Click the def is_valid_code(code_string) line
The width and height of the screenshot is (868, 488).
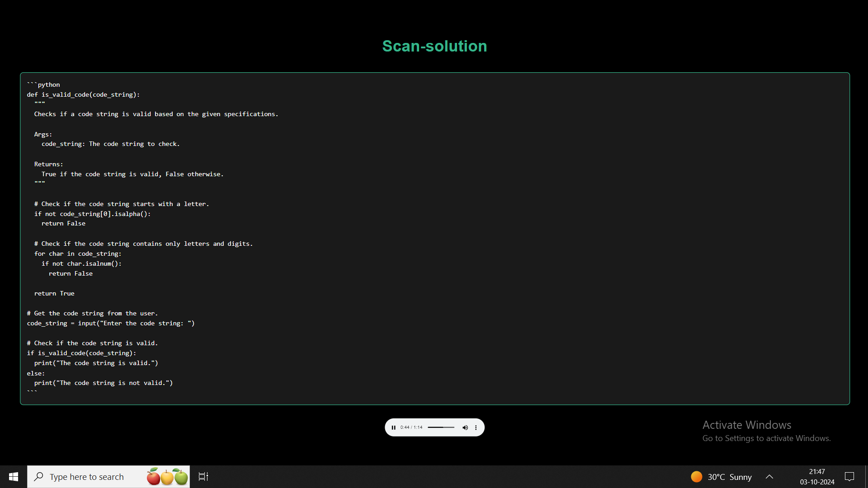click(83, 94)
